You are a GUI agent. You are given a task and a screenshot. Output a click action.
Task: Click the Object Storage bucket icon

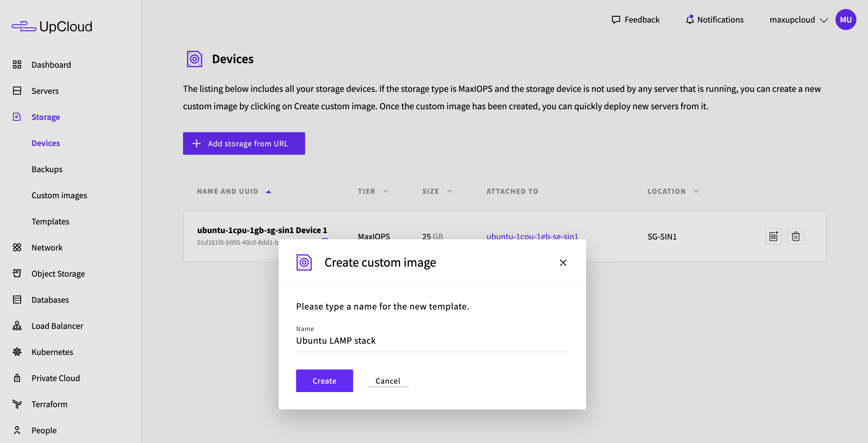click(x=17, y=273)
